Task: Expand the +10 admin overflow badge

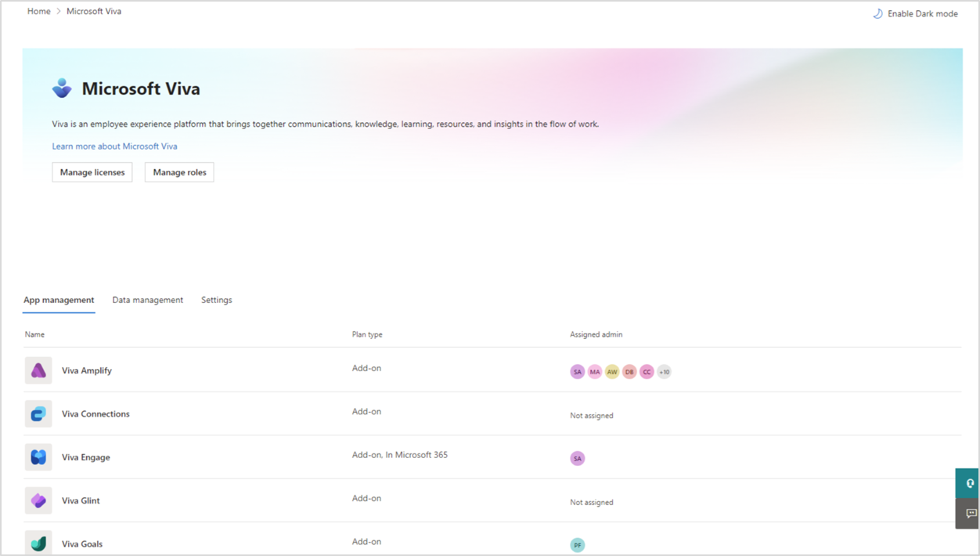Action: tap(664, 371)
